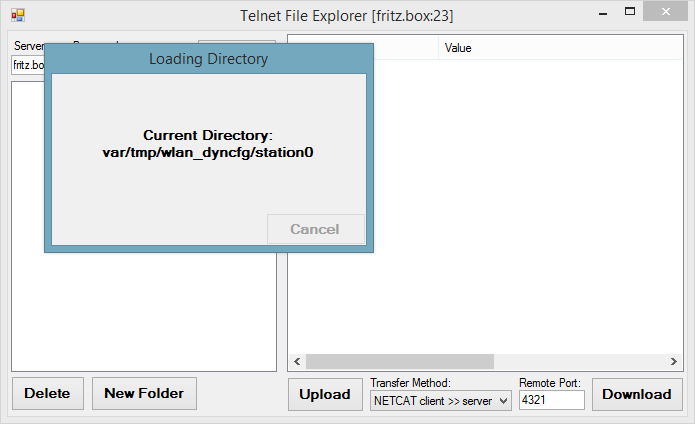Close the Telnet File Explorer window
Image resolution: width=695 pixels, height=424 pixels.
pyautogui.click(x=665, y=12)
